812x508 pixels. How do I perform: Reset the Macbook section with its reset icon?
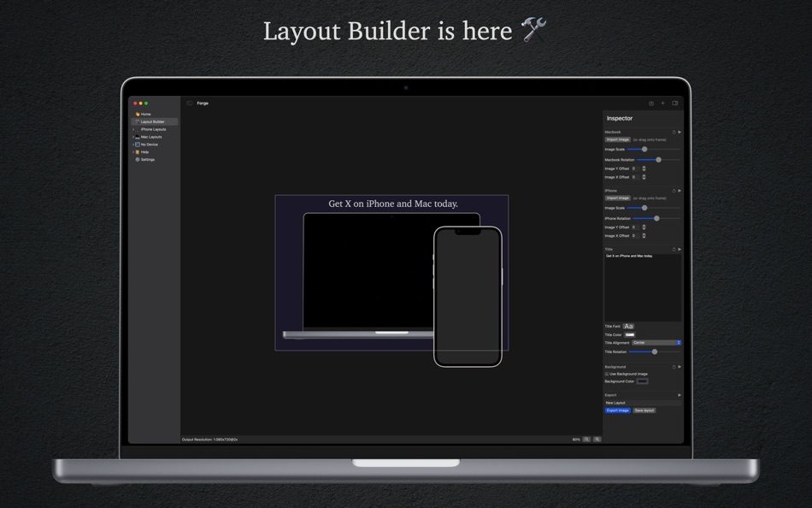point(673,133)
